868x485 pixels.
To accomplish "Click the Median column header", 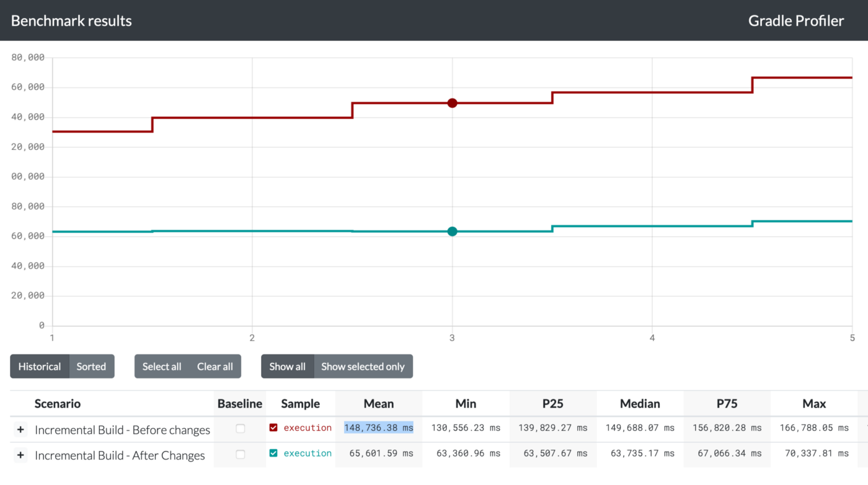I will [640, 403].
